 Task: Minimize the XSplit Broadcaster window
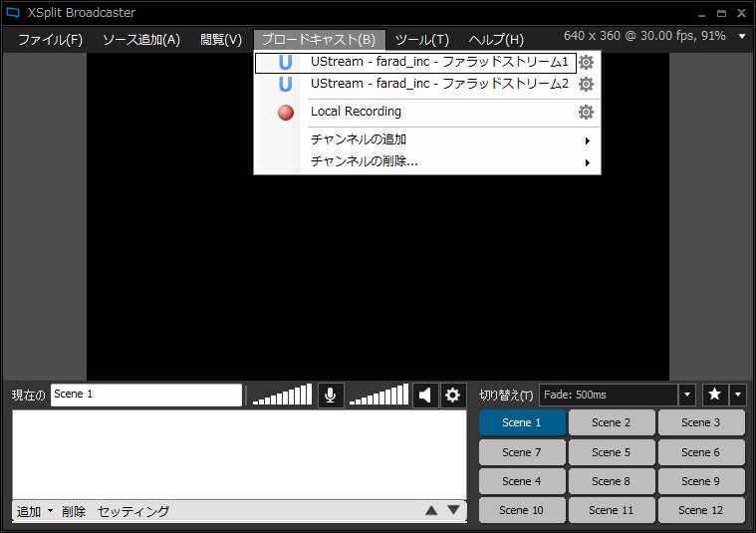(701, 14)
